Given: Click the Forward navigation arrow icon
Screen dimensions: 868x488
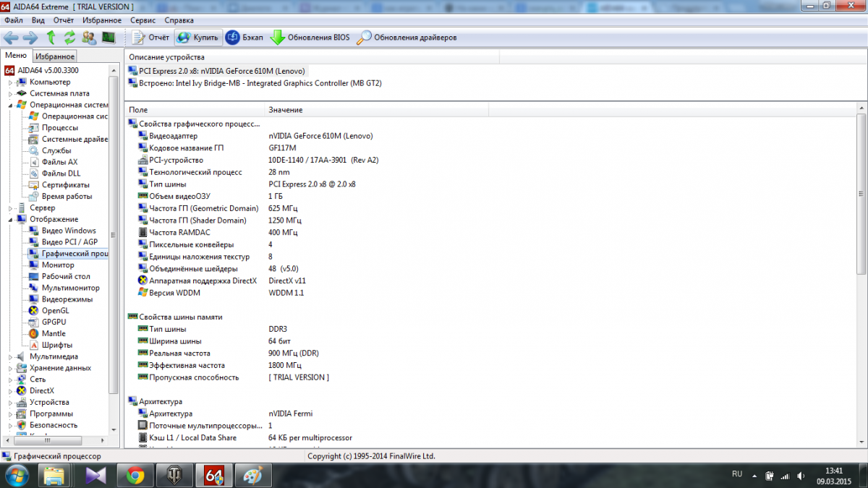Looking at the screenshot, I should pos(30,37).
